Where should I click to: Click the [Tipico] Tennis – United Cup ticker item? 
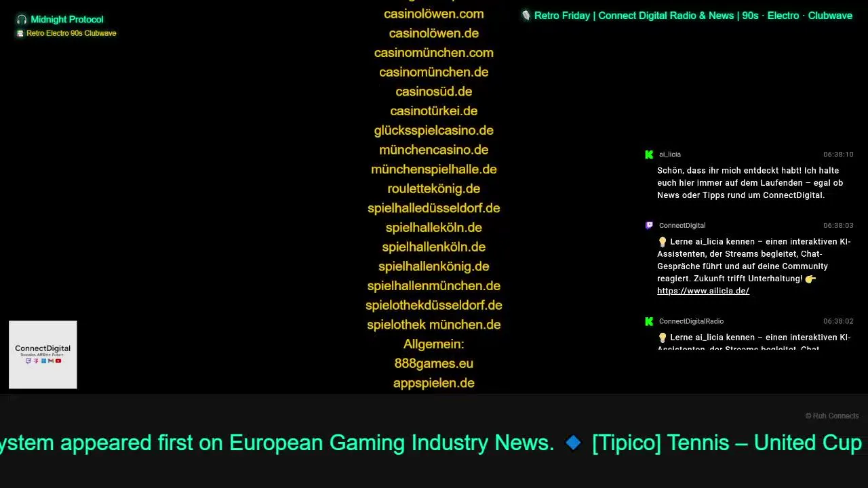pos(727,443)
